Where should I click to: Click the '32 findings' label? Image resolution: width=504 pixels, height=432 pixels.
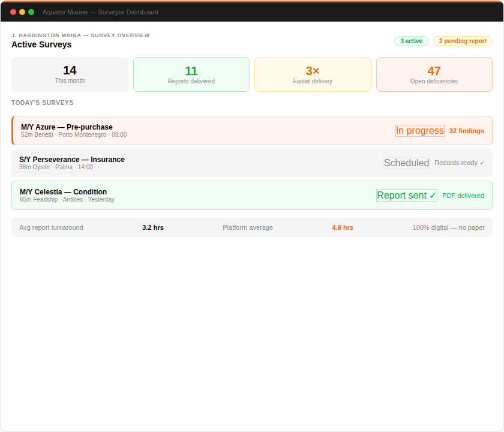[x=466, y=131]
